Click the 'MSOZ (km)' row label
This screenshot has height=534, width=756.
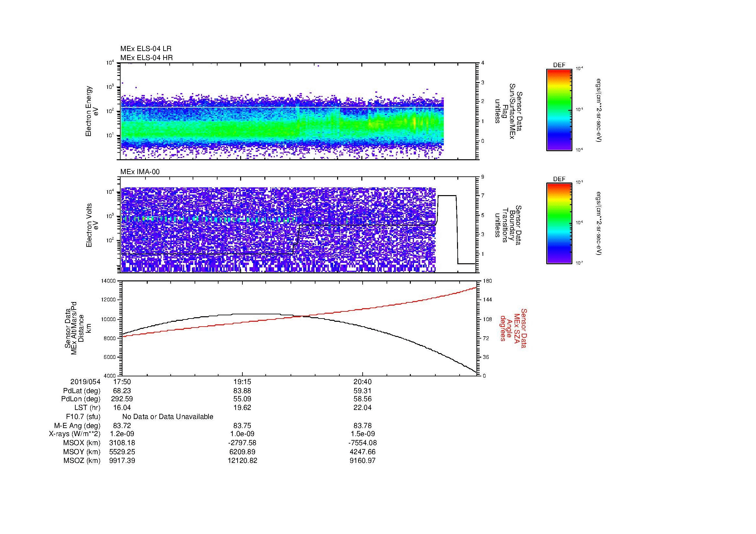tap(82, 461)
